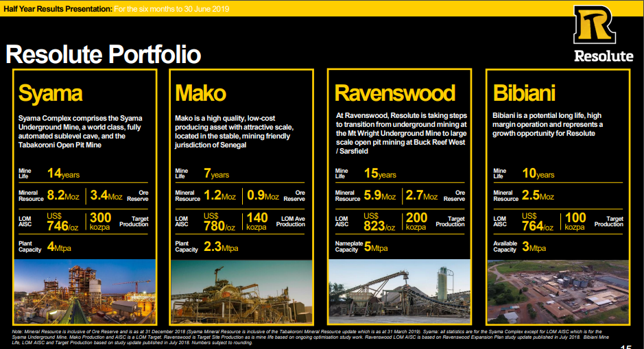Click Bibiani mine life '10 years'

(x=538, y=173)
